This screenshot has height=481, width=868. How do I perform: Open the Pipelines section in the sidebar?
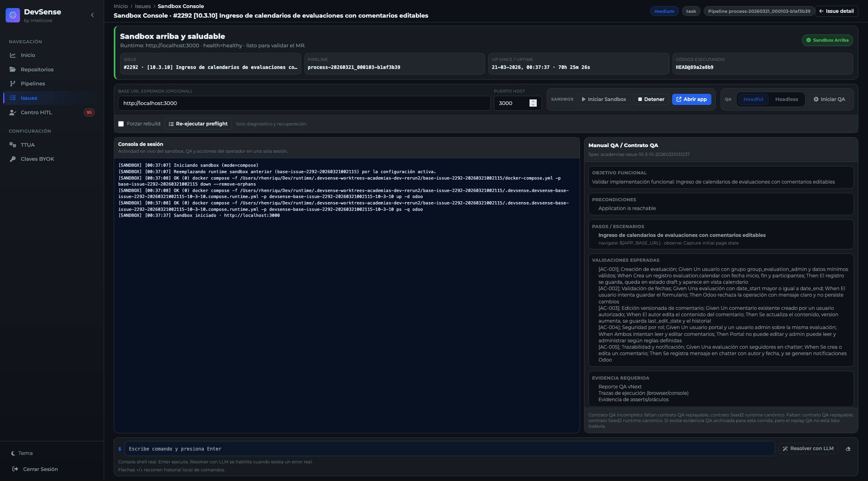33,83
